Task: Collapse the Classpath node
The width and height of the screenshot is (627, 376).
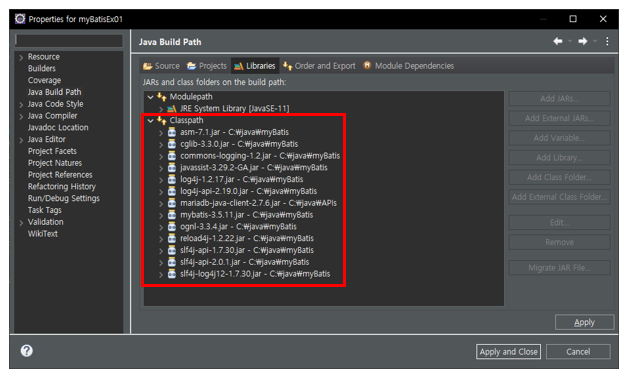Action: (150, 120)
